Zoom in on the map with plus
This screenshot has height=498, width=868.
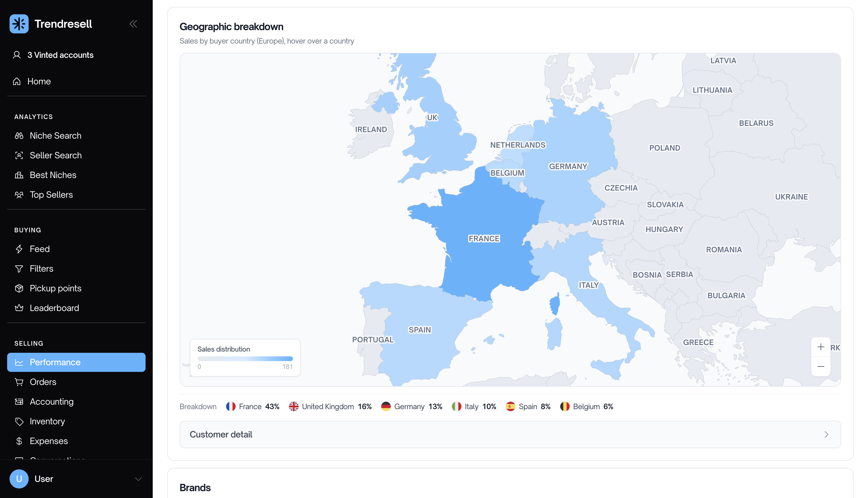821,347
